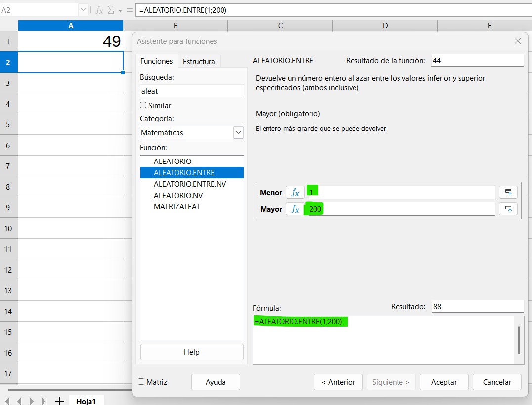532x405 pixels.
Task: Click the formula box vertical scrollbar
Action: 519,340
